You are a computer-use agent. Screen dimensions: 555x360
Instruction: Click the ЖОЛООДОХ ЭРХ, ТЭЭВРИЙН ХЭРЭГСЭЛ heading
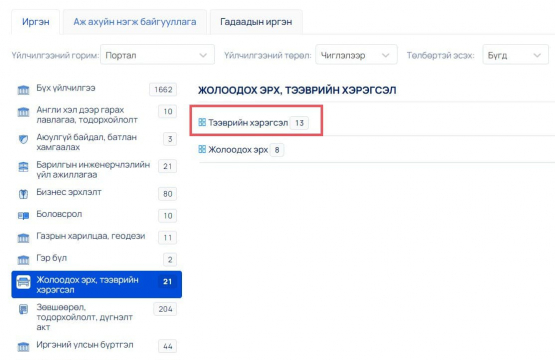click(297, 90)
